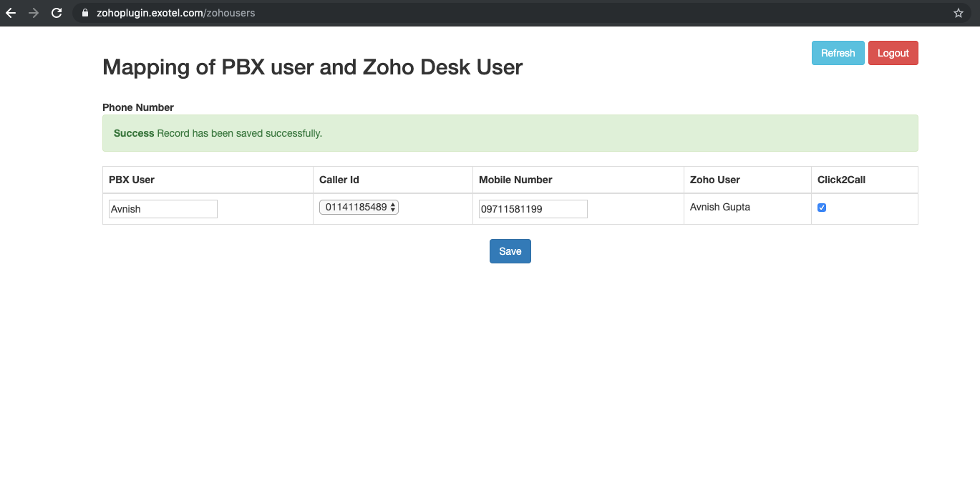The image size is (980, 491).
Task: Click the PBX User column header
Action: pos(208,180)
